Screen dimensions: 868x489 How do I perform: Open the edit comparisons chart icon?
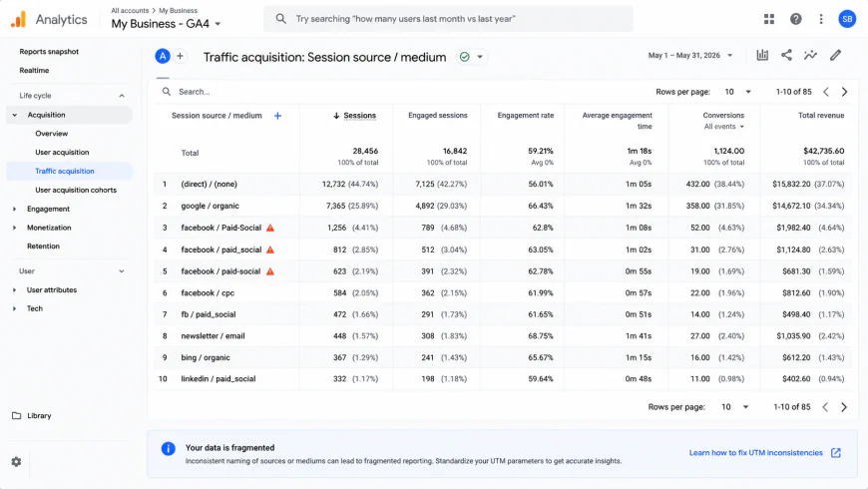coord(762,55)
